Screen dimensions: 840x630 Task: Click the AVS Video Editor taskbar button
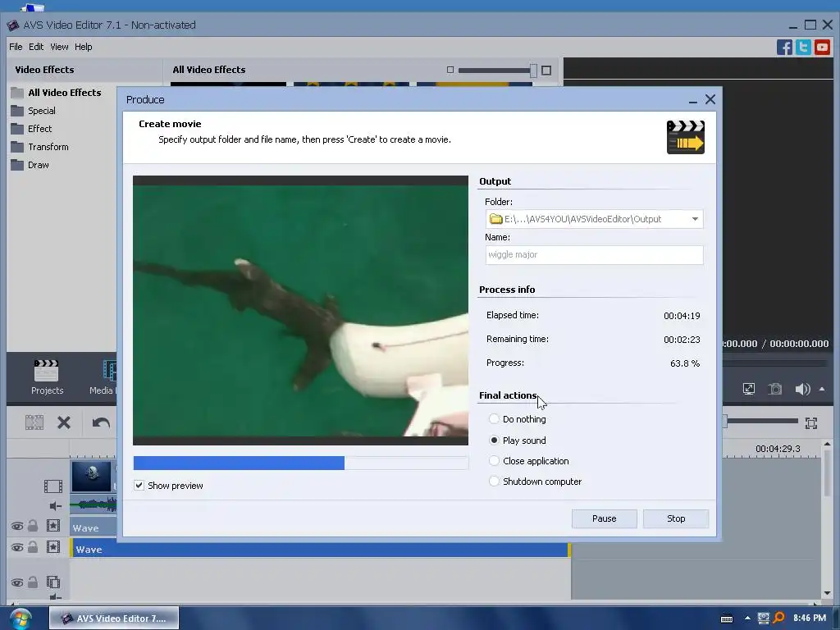[114, 619]
